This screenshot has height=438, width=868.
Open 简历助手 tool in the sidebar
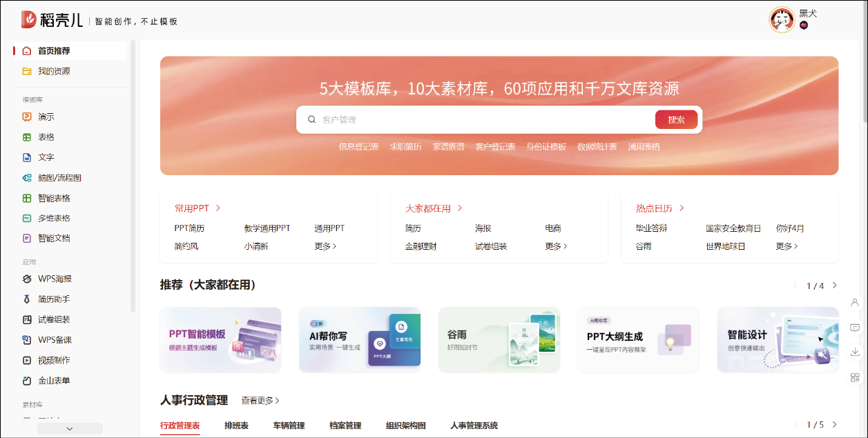pos(54,299)
